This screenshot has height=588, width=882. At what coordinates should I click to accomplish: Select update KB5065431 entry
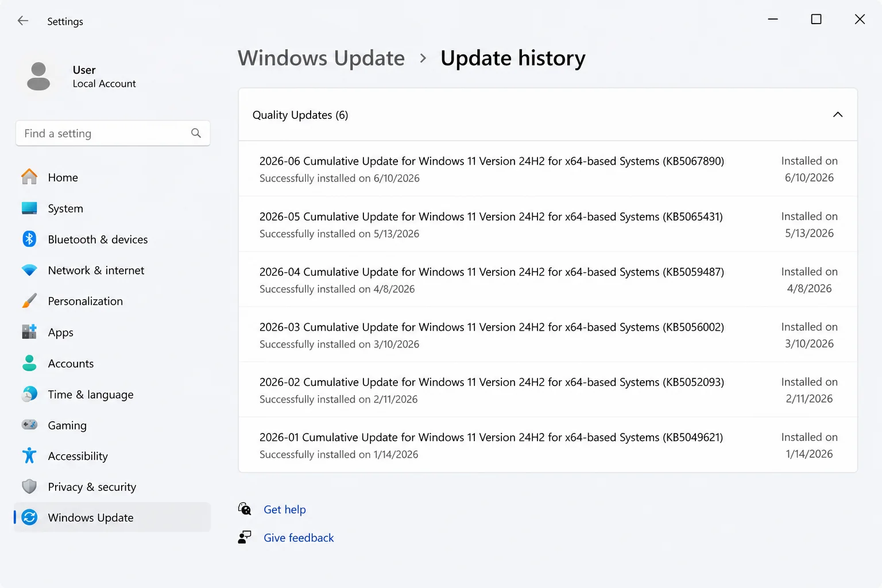(548, 224)
